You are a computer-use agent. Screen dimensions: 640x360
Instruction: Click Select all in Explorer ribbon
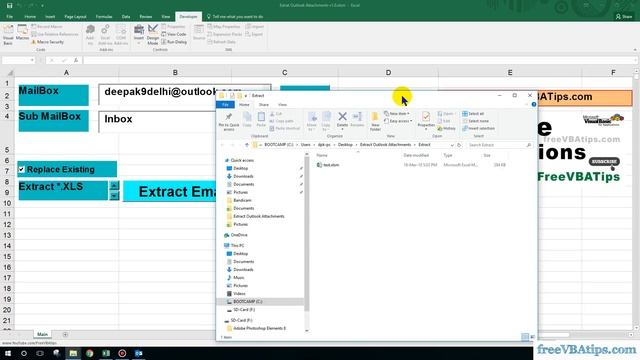click(x=473, y=114)
